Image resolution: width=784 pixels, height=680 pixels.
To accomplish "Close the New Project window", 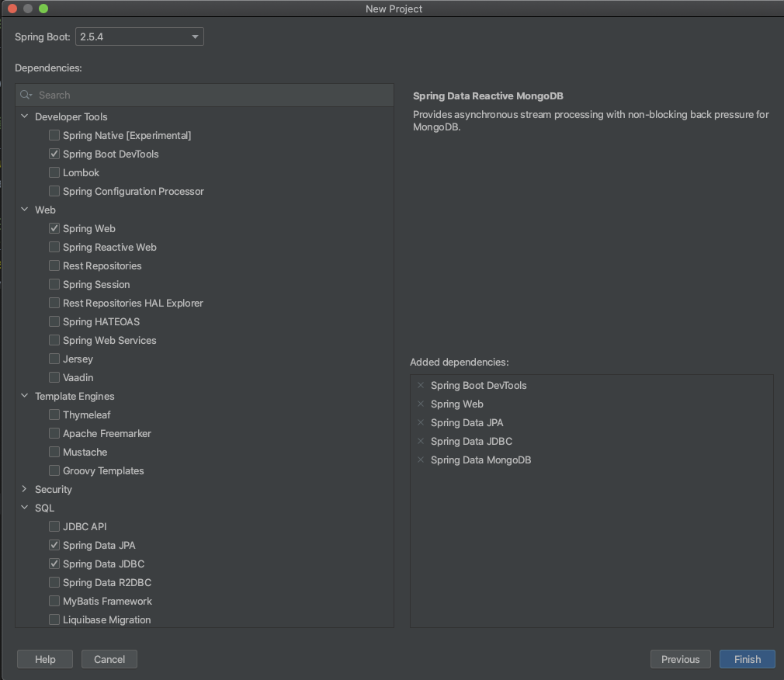I will [12, 9].
